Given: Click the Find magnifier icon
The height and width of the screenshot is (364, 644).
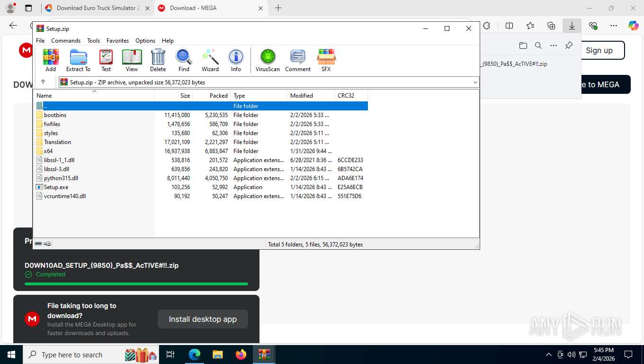Looking at the screenshot, I should coord(184,60).
